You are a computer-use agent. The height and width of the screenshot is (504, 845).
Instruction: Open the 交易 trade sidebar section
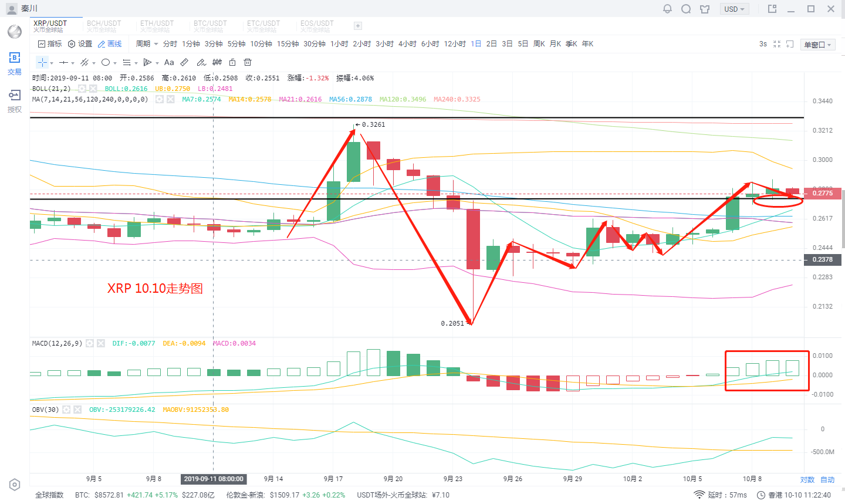pyautogui.click(x=15, y=63)
